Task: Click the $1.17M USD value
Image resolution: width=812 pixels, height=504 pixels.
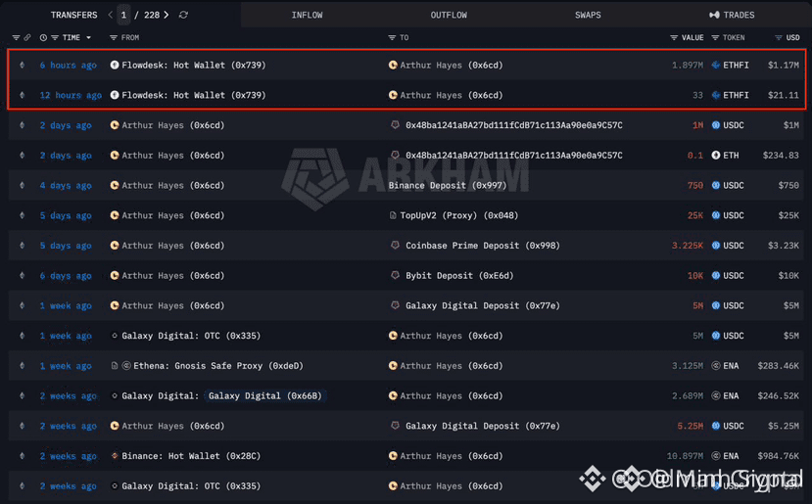Action: (x=784, y=66)
